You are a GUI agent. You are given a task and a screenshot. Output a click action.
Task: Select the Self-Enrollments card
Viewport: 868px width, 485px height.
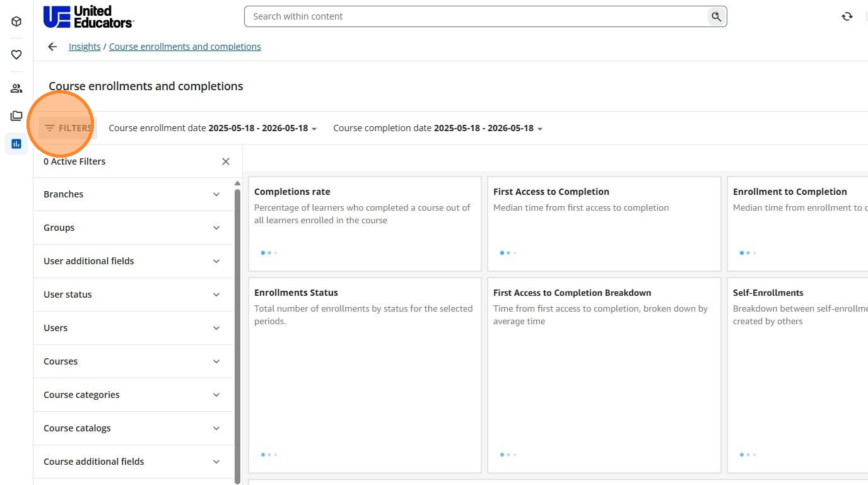click(798, 375)
